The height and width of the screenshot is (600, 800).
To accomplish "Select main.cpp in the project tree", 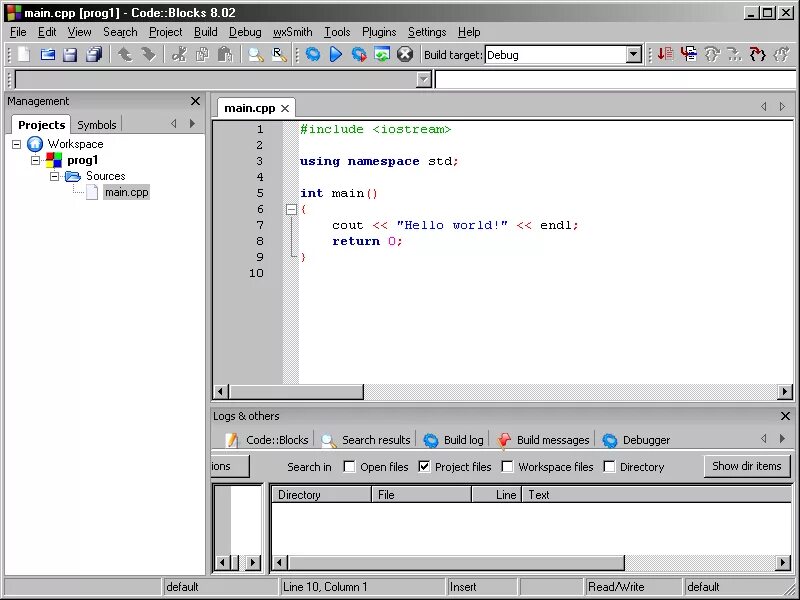I will 127,192.
